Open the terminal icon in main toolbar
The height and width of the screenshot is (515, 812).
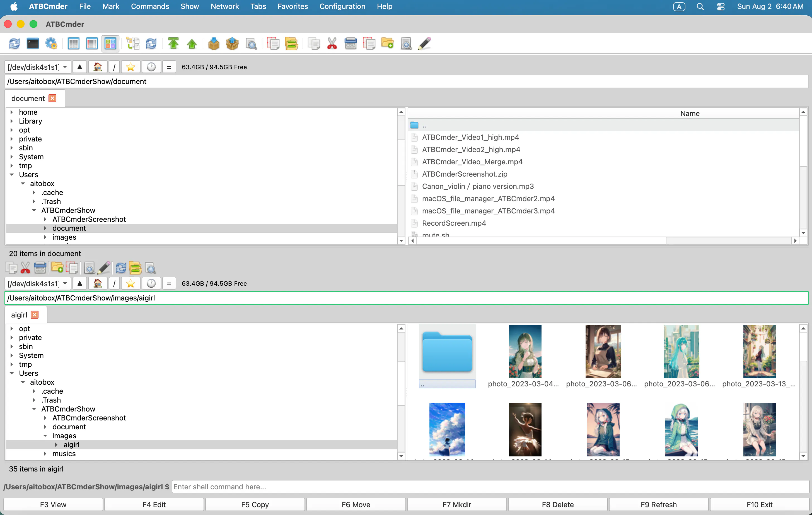33,44
